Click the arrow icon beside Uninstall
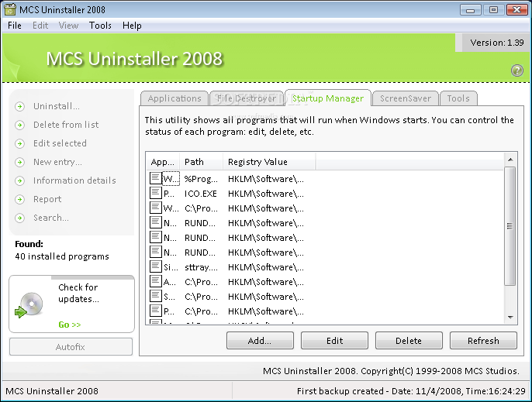532x402 pixels. [19, 106]
